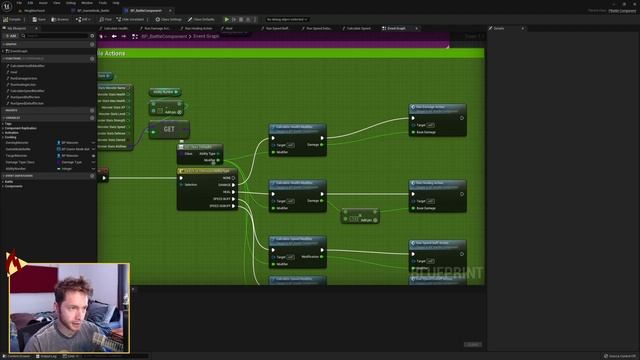
Task: Click the Add button in My Blueprint
Action: click(10, 36)
